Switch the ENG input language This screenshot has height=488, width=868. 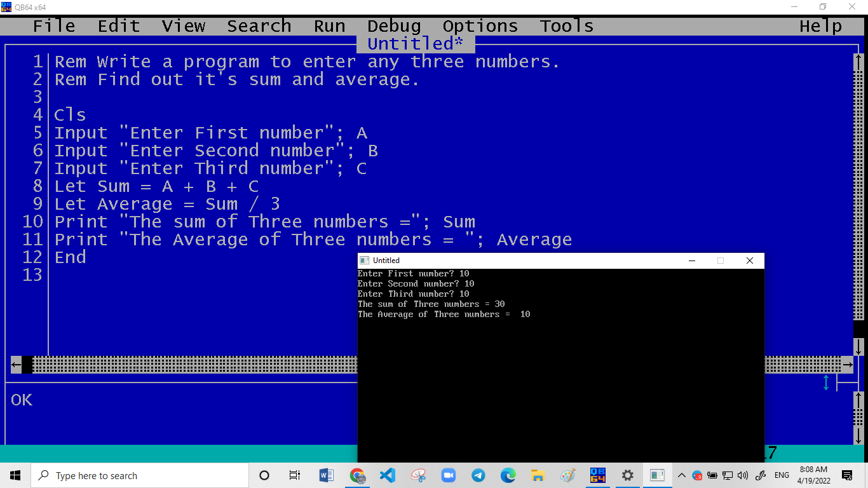coord(782,475)
